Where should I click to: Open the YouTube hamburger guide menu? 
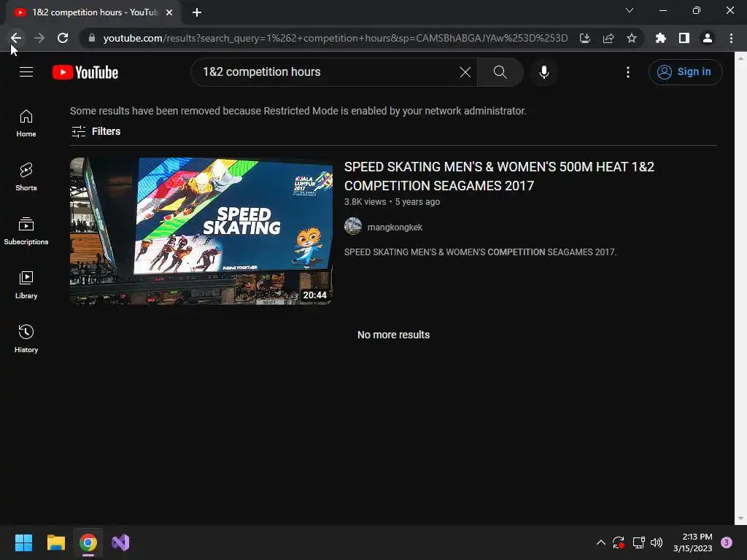[x=26, y=72]
